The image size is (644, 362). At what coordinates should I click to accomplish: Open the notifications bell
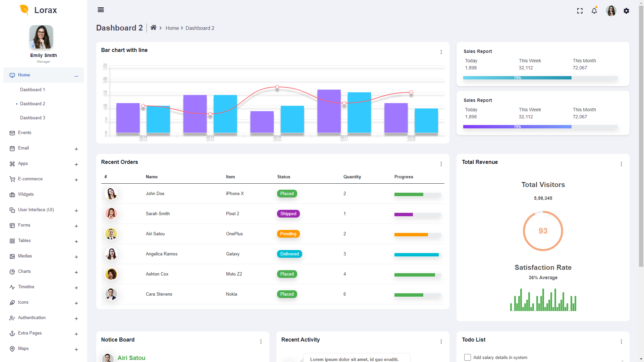click(x=594, y=11)
